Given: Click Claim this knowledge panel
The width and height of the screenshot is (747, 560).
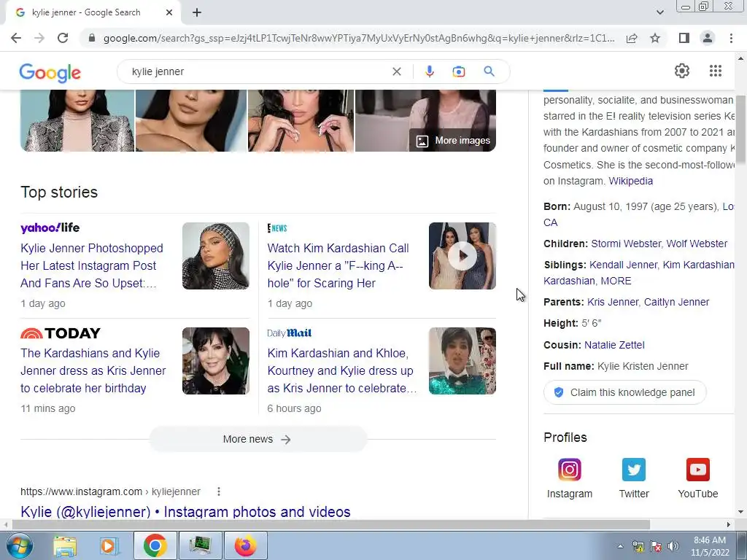Looking at the screenshot, I should pyautogui.click(x=624, y=392).
